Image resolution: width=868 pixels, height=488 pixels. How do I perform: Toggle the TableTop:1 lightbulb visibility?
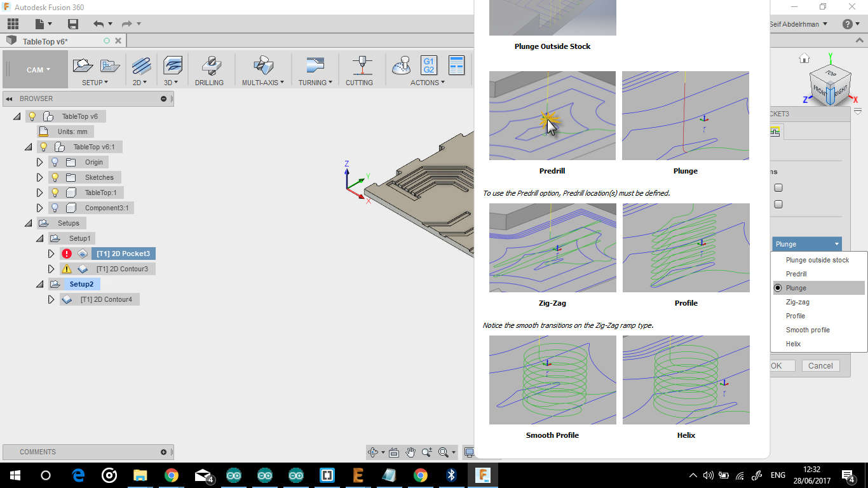(x=55, y=193)
